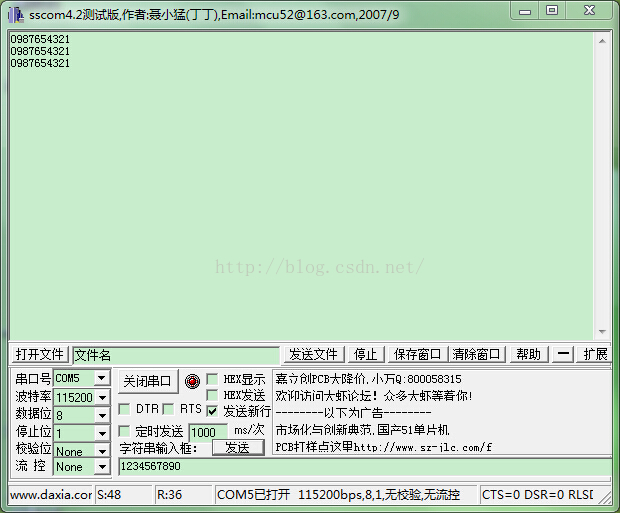Open the 校验位 None dropdown
Viewport: 620px width, 513px height.
pos(102,451)
